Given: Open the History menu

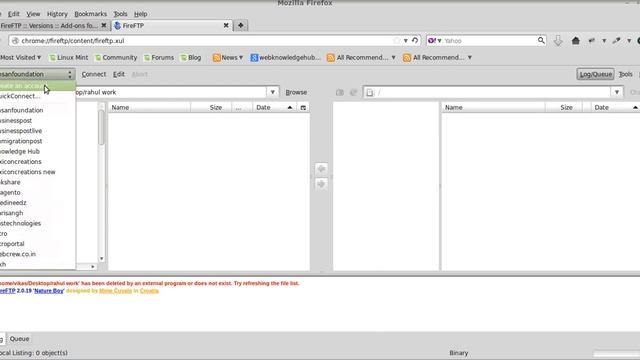Looking at the screenshot, I should click(57, 14).
